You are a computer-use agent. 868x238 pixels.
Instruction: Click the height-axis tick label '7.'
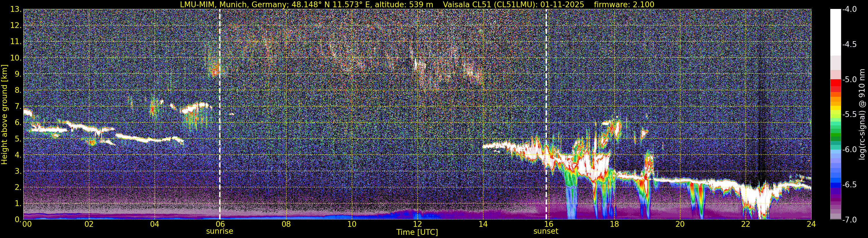pyautogui.click(x=18, y=107)
